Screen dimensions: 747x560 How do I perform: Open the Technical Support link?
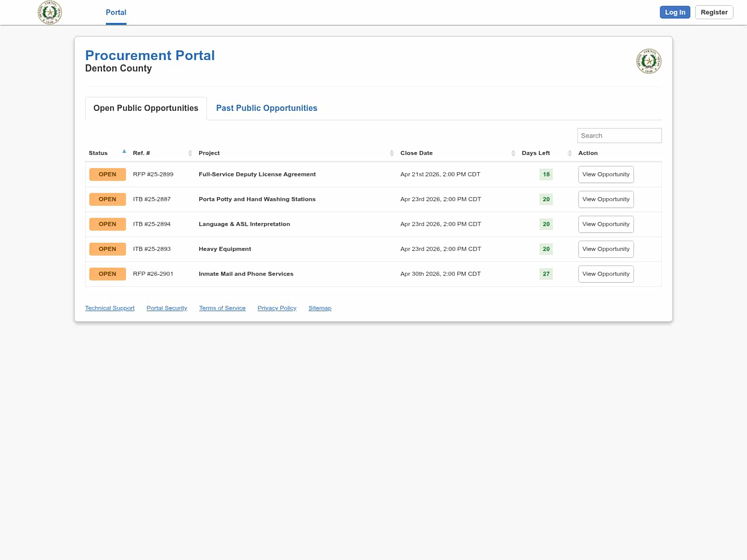click(x=109, y=308)
